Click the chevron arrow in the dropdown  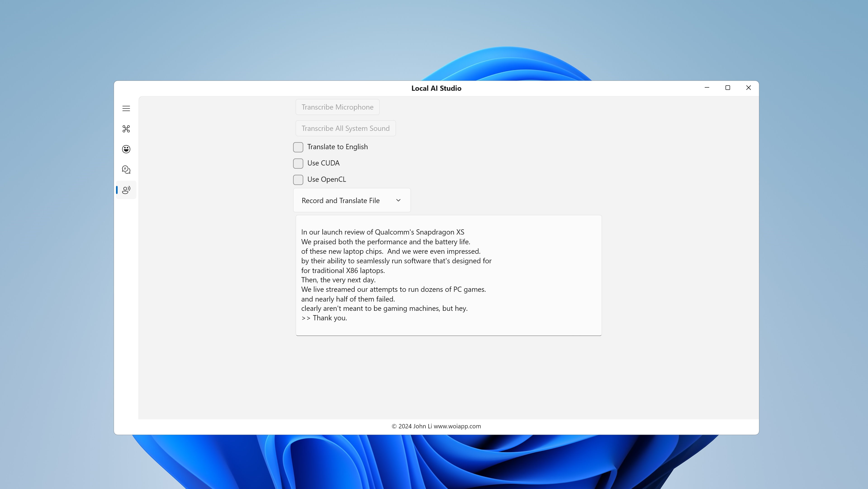[x=398, y=200]
